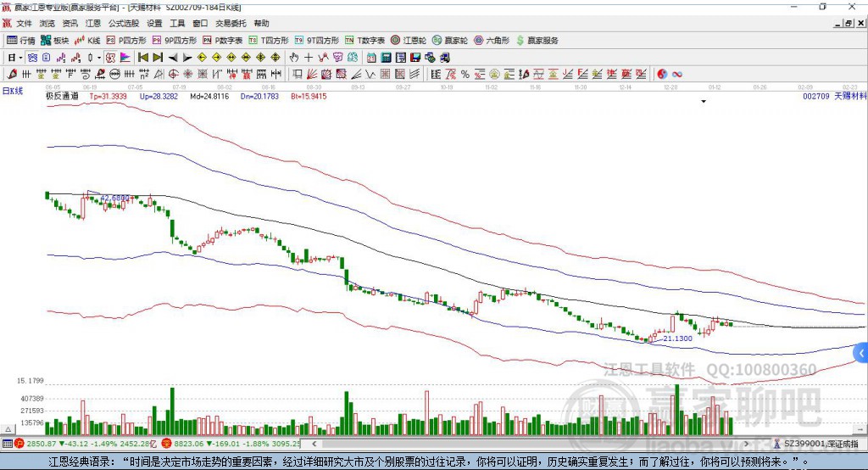Toggle the gradient flag chart icon
The height and width of the screenshot is (470, 868).
point(125,58)
